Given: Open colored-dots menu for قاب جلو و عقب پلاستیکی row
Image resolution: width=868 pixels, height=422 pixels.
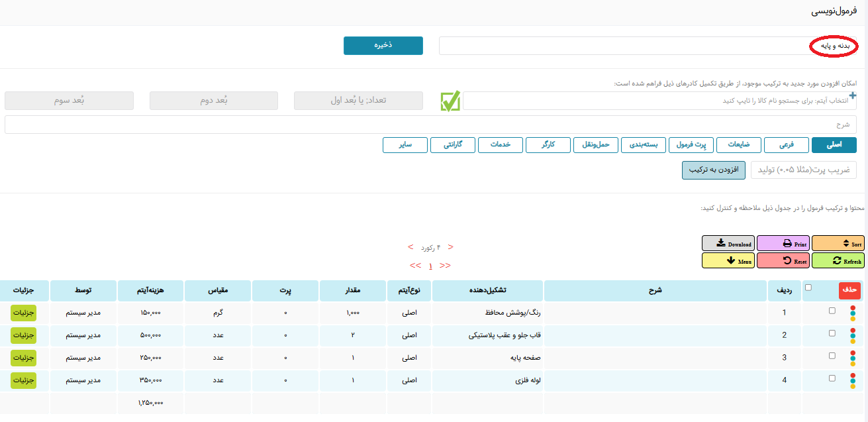Looking at the screenshot, I should tap(853, 335).
